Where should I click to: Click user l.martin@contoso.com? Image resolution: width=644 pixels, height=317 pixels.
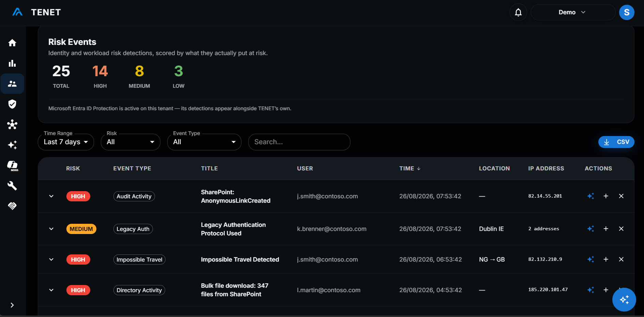329,290
